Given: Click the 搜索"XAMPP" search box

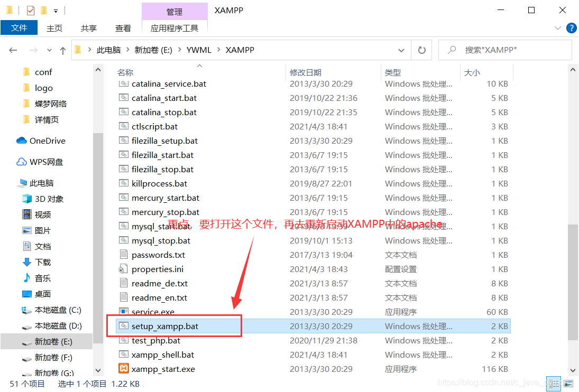Looking at the screenshot, I should [x=505, y=50].
